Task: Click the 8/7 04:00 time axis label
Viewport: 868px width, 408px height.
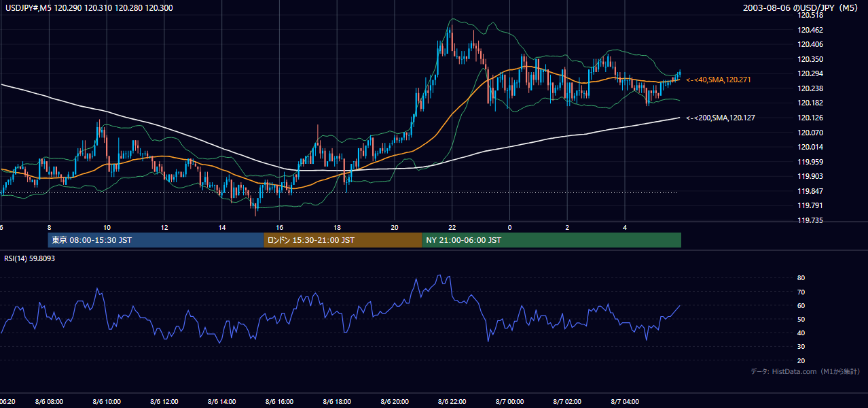Action: 625,402
